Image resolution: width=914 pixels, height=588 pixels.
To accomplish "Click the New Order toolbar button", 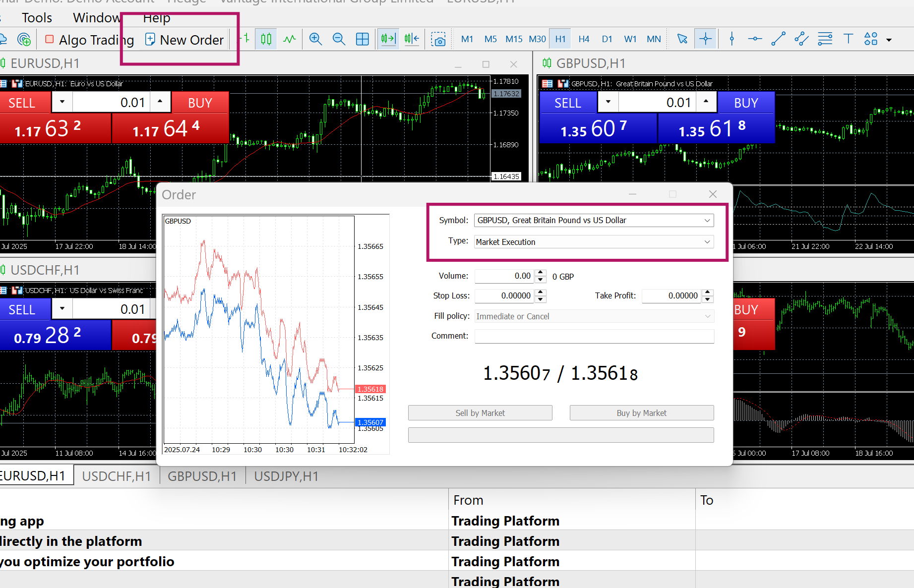I will [x=184, y=40].
